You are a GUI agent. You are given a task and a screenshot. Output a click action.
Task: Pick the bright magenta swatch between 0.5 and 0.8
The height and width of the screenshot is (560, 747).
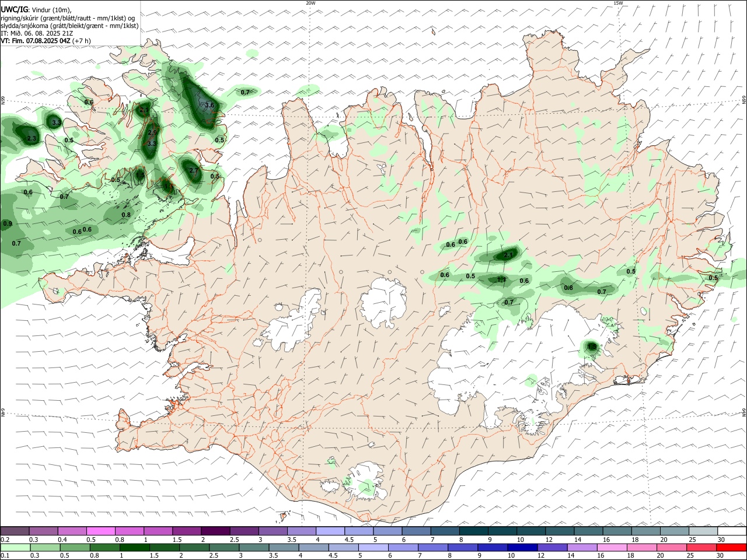(100, 531)
